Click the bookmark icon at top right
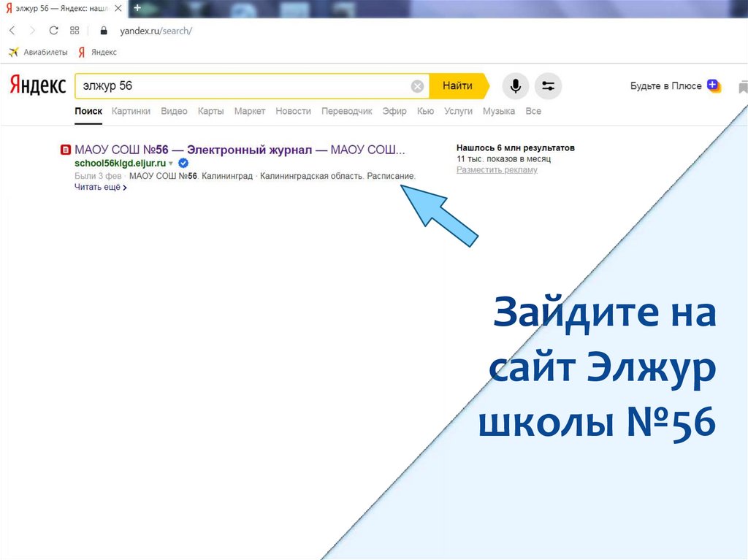This screenshot has height=560, width=748. pyautogui.click(x=743, y=86)
